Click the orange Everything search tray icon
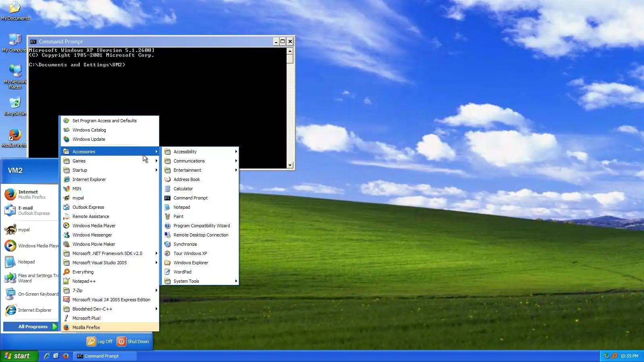This screenshot has width=644, height=362. pyautogui.click(x=614, y=356)
